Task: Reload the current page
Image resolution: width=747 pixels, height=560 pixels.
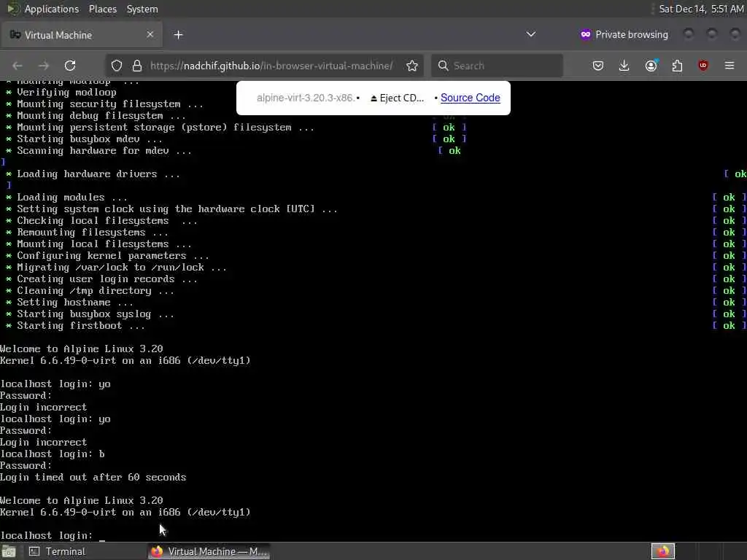Action: click(70, 66)
